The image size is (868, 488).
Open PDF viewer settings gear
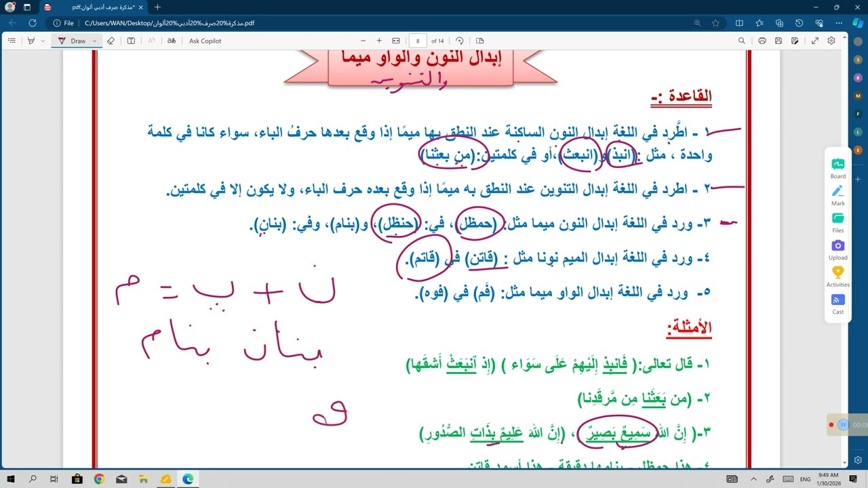tap(831, 41)
